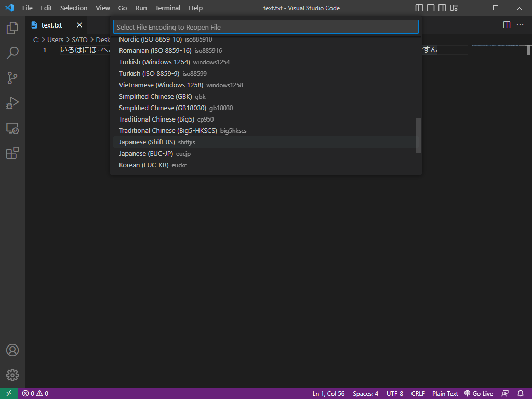This screenshot has height=399, width=532.
Task: Choose Traditional Chinese (Big5) encoding
Action: tap(265, 119)
